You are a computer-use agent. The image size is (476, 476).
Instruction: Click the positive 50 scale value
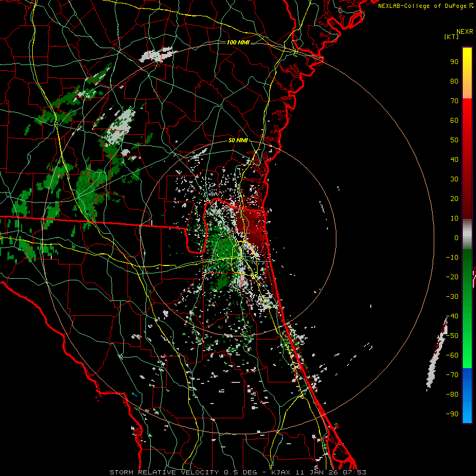[x=454, y=140]
